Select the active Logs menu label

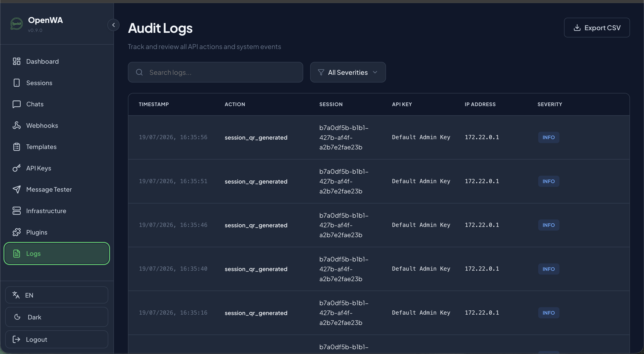[34, 254]
